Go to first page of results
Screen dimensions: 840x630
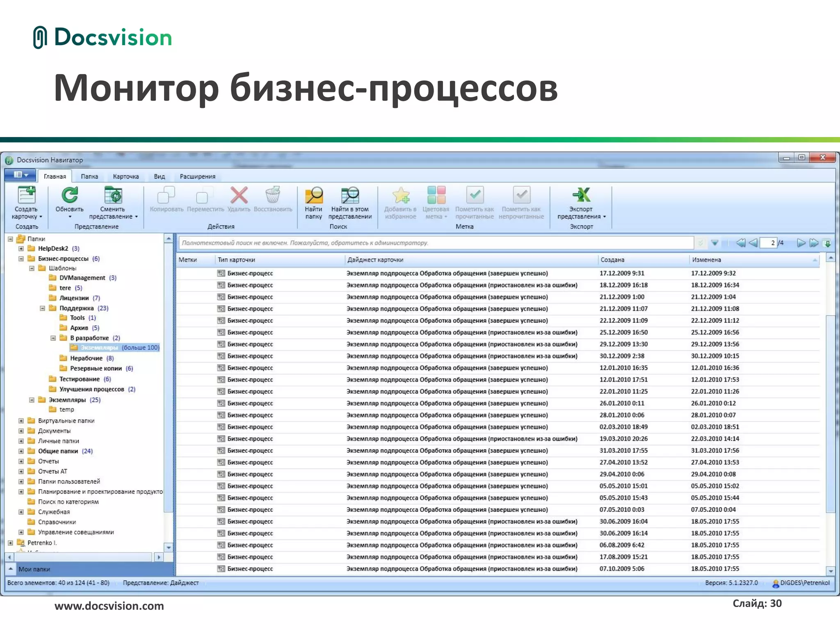pyautogui.click(x=740, y=243)
